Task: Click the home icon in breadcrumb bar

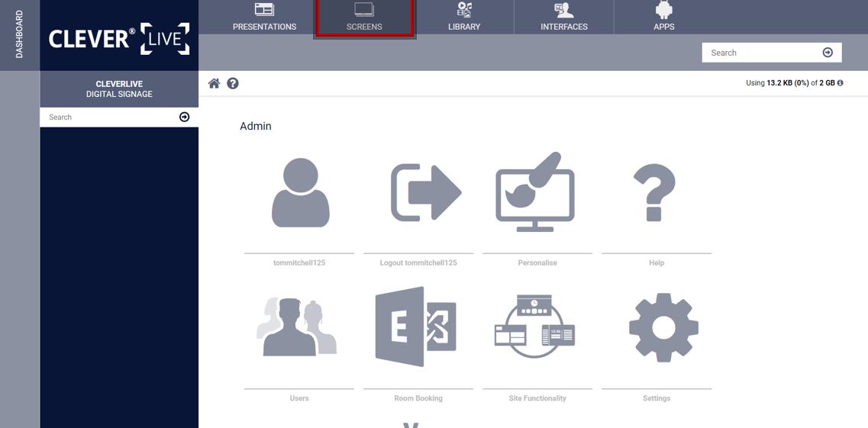Action: (215, 83)
